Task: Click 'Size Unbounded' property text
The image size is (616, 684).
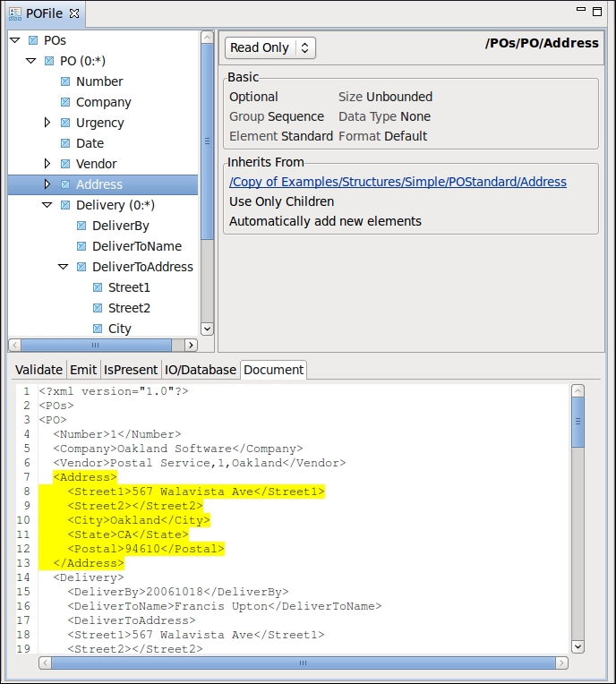Action: tap(385, 97)
